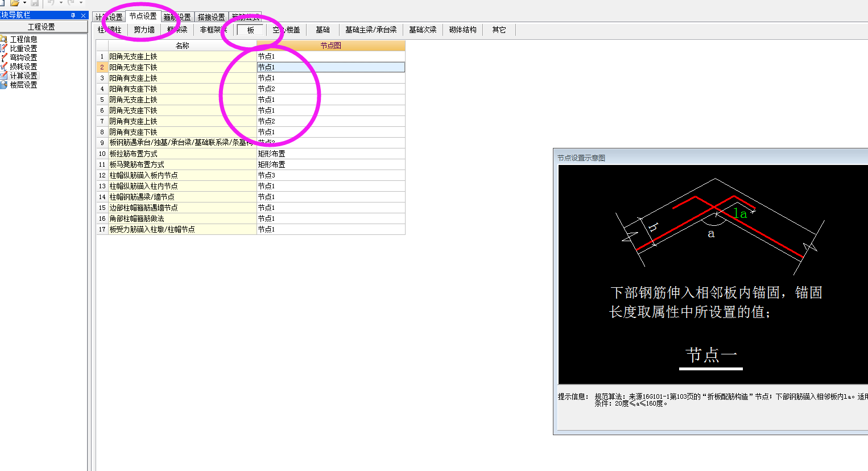This screenshot has height=471, width=868.
Task: Click 矩形布置 value for 板马凳筋布置方式
Action: pyautogui.click(x=330, y=164)
